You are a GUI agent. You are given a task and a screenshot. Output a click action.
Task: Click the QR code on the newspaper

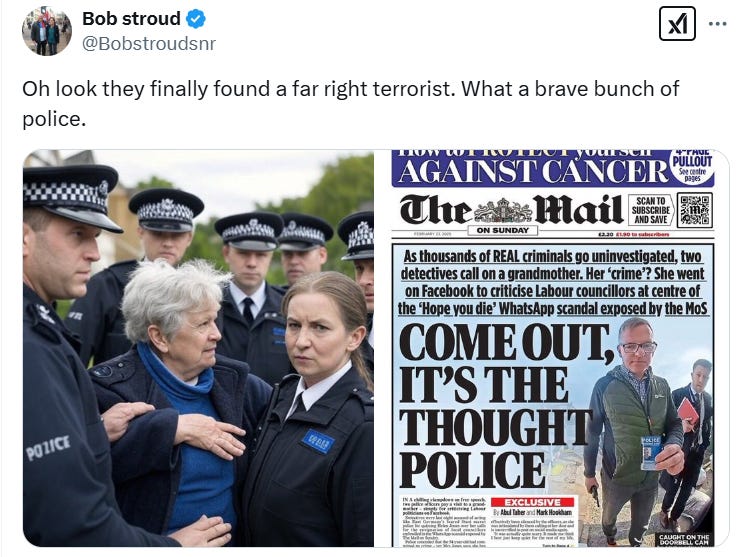click(x=695, y=210)
